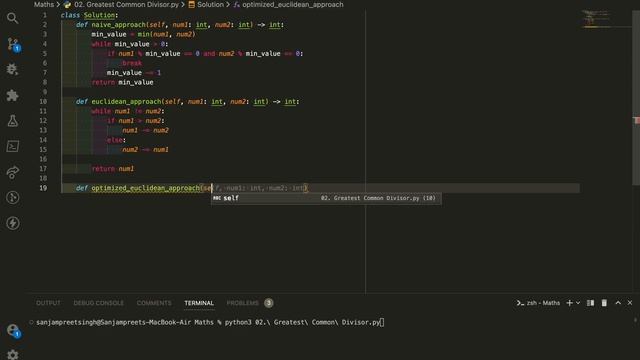Split the terminal
Screen dimensions: 640x360
point(590,303)
